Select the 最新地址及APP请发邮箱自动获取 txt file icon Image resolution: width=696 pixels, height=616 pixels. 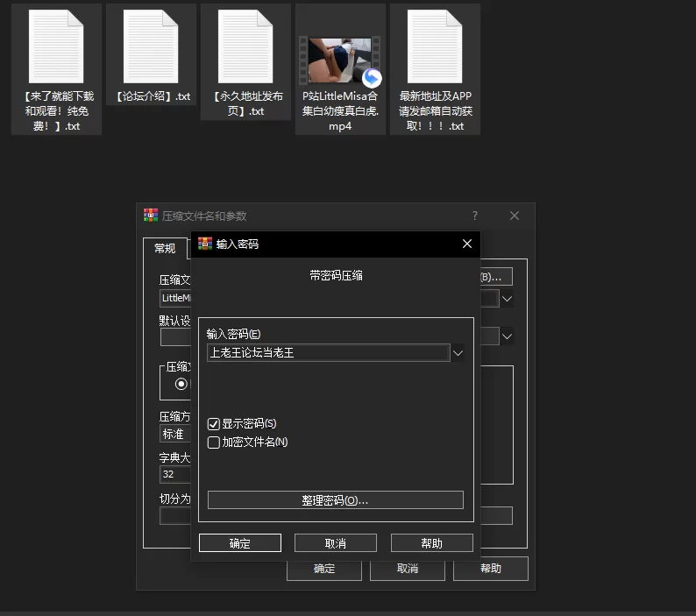coord(435,46)
